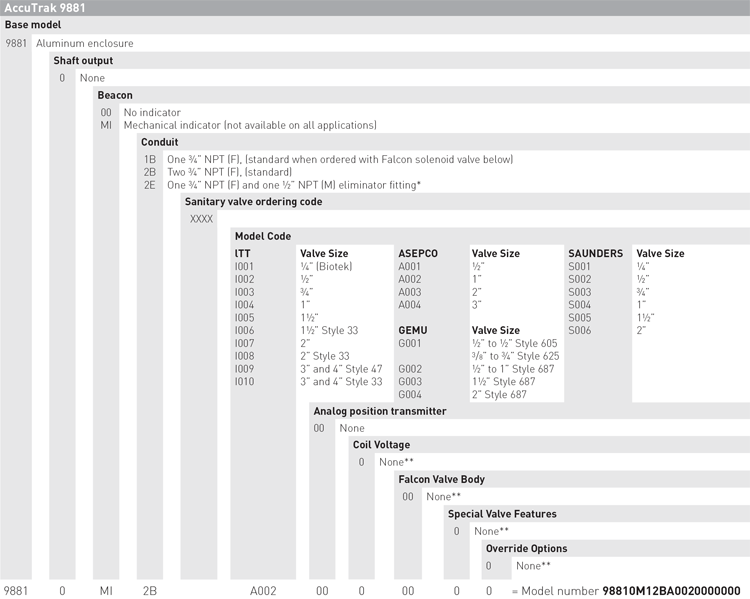Click the 'Beacon' section heading
The image size is (750, 599).
pos(115,95)
